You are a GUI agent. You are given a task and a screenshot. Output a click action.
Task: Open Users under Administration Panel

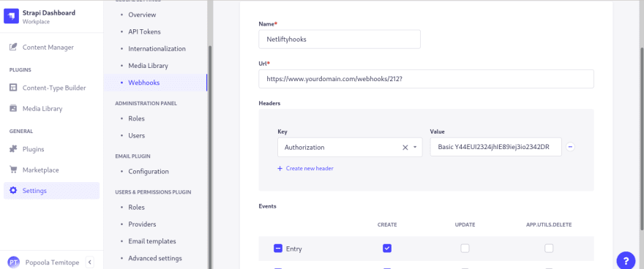click(136, 135)
